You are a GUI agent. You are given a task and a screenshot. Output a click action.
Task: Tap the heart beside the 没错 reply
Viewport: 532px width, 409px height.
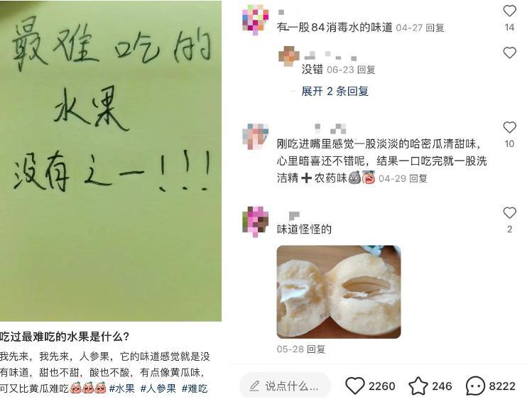click(509, 53)
